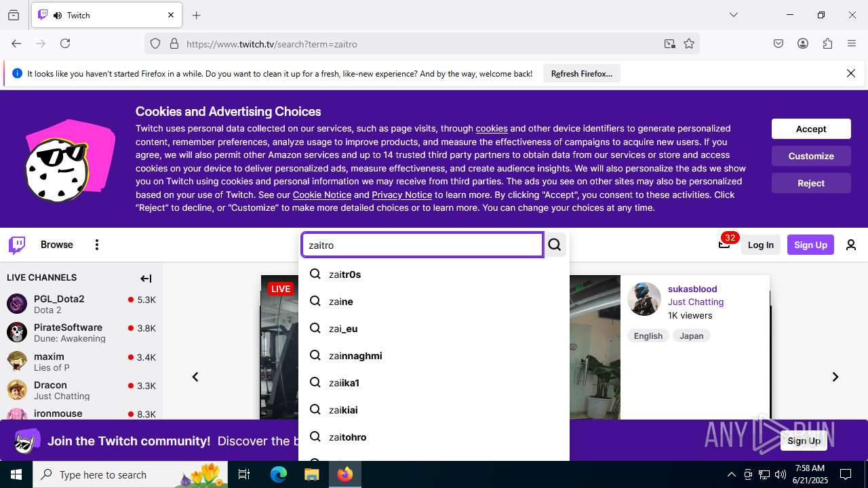Screen dimensions: 868x488
Task: Open site security shield icon
Action: 155,43
